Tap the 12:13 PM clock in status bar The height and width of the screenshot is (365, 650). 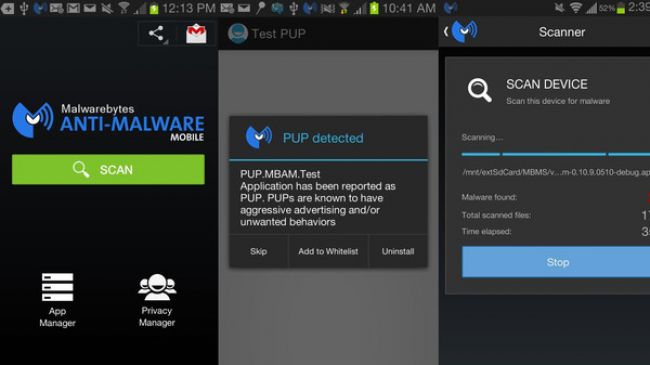(189, 8)
